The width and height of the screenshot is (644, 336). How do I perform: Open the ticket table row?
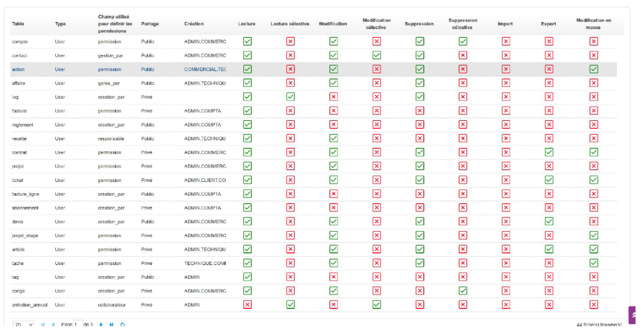[x=18, y=180]
